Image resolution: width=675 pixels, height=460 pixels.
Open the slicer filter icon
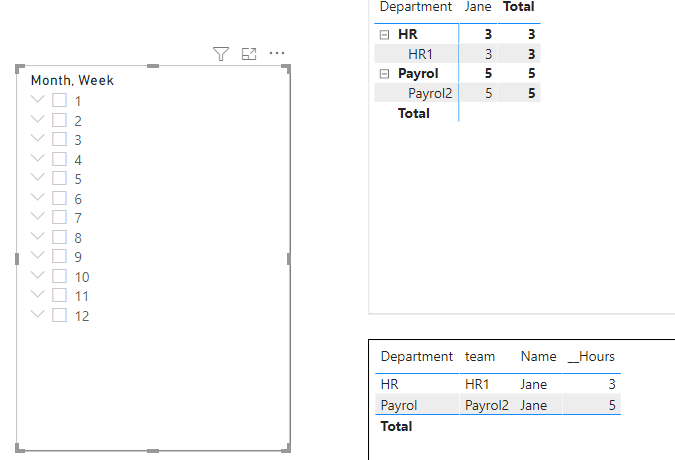pyautogui.click(x=221, y=54)
